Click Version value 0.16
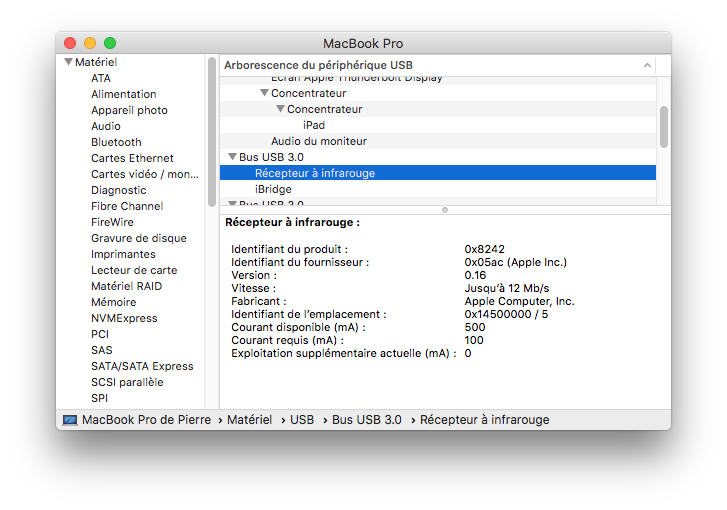727x510 pixels. point(475,275)
